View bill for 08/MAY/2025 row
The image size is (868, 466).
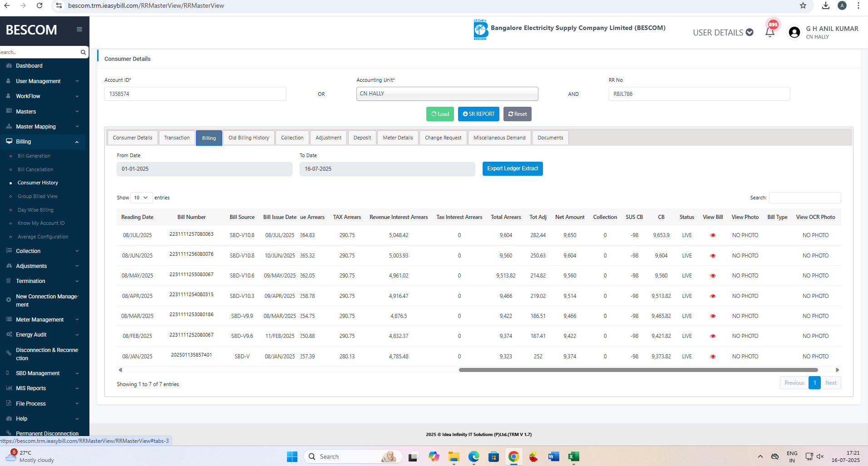click(x=713, y=276)
